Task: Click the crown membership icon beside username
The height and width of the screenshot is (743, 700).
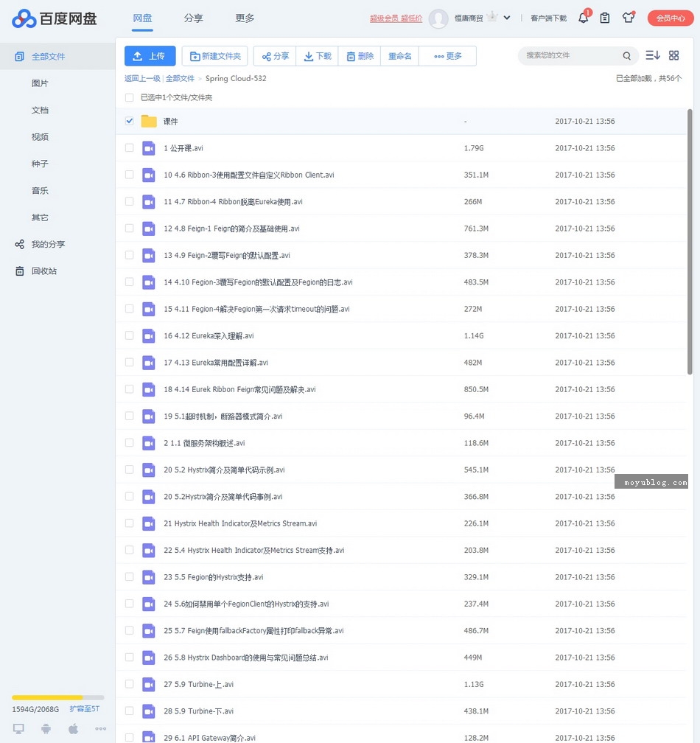Action: tap(492, 17)
